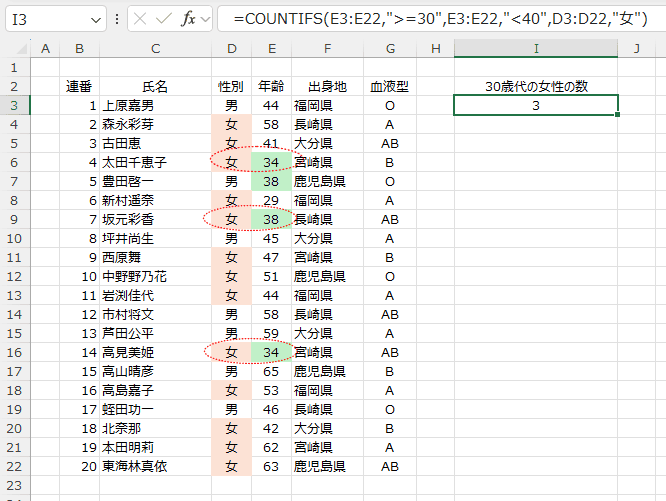Click 大分県 in 坪井尚生 row
This screenshot has width=666, height=501.
pyautogui.click(x=327, y=239)
